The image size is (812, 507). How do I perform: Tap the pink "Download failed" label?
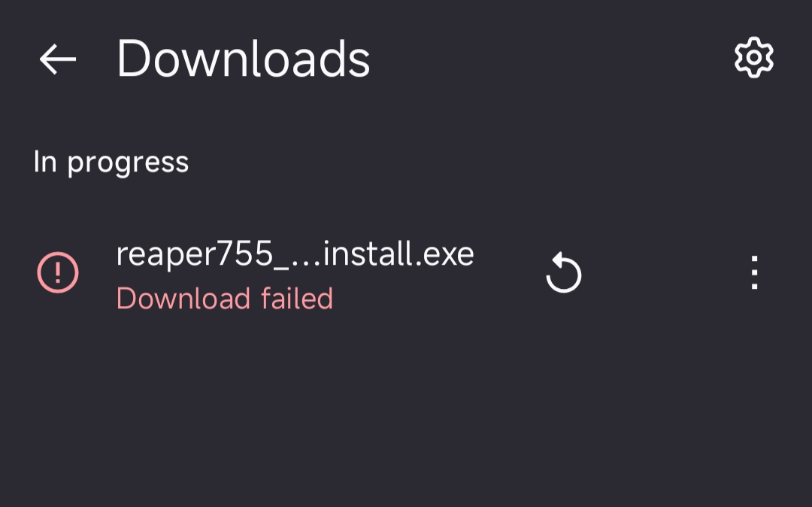tap(224, 299)
